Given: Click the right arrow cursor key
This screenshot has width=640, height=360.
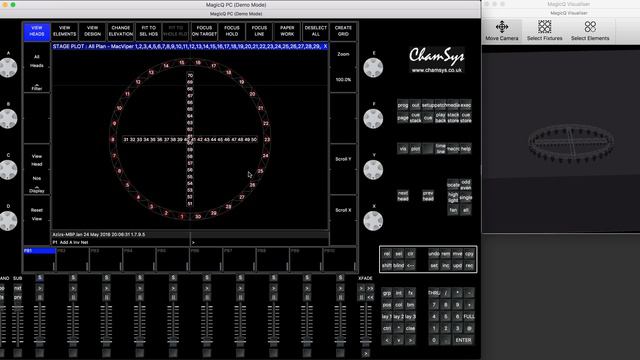Looking at the screenshot, I should tap(410, 340).
